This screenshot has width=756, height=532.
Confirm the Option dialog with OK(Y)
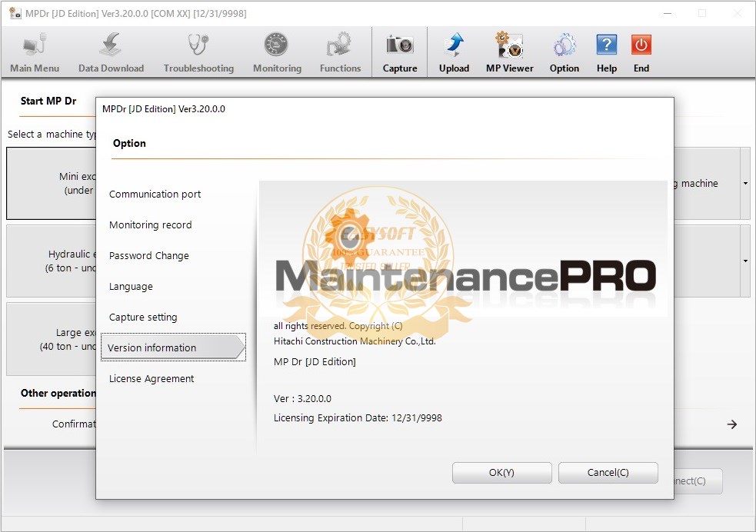pos(501,473)
